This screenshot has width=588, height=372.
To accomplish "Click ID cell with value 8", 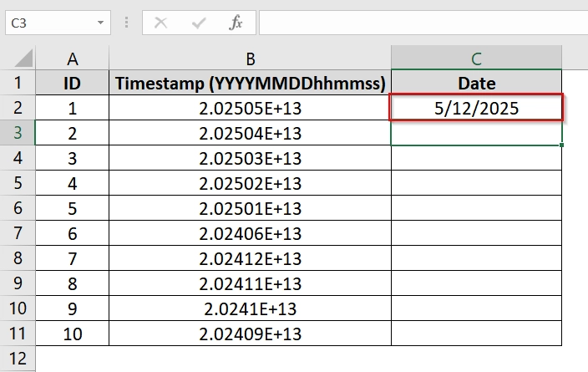I will (73, 283).
